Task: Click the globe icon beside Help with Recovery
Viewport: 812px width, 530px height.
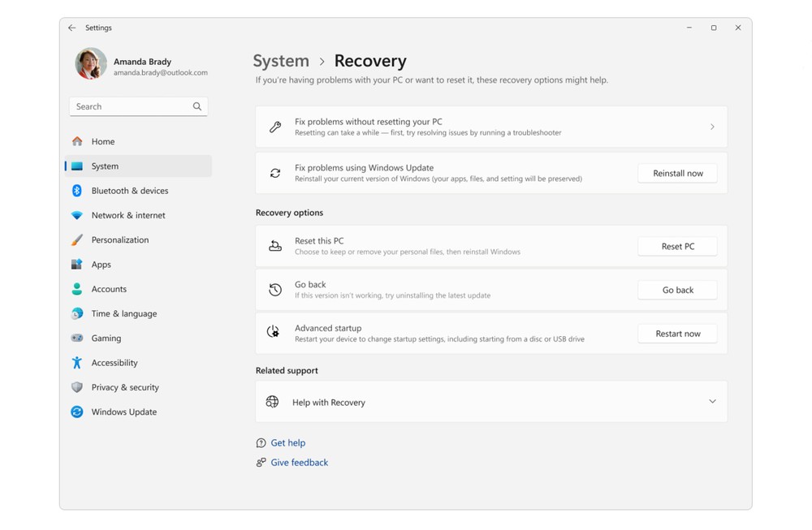Action: click(x=272, y=402)
